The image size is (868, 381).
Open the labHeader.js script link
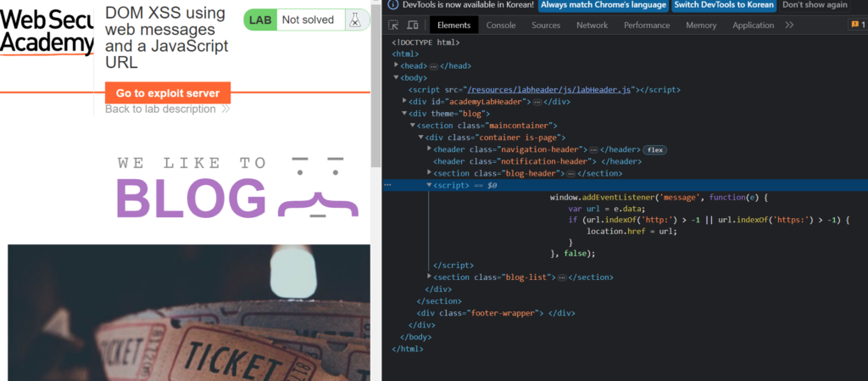coord(549,90)
